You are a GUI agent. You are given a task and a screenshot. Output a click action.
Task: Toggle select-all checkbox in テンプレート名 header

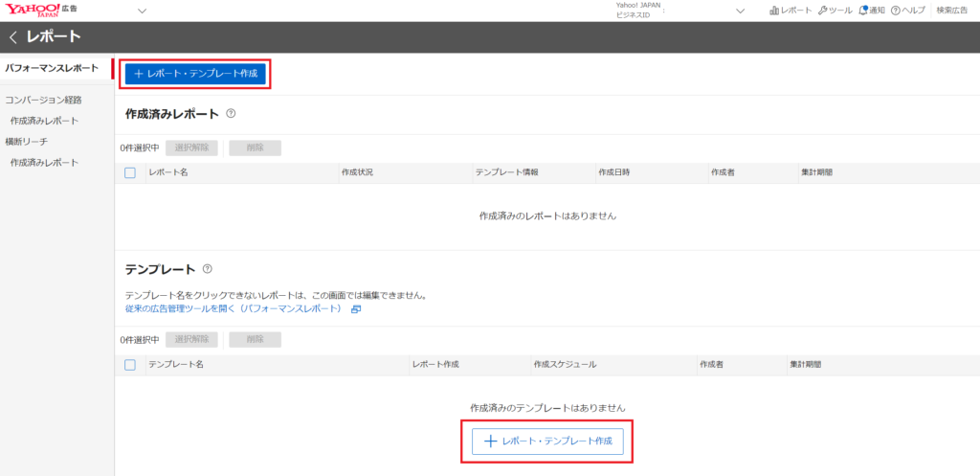click(130, 365)
